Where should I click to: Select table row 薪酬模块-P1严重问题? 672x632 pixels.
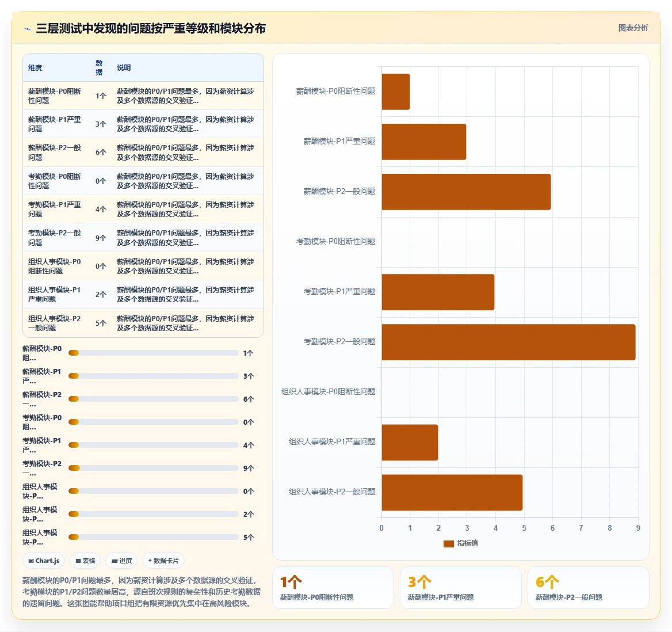tap(143, 124)
